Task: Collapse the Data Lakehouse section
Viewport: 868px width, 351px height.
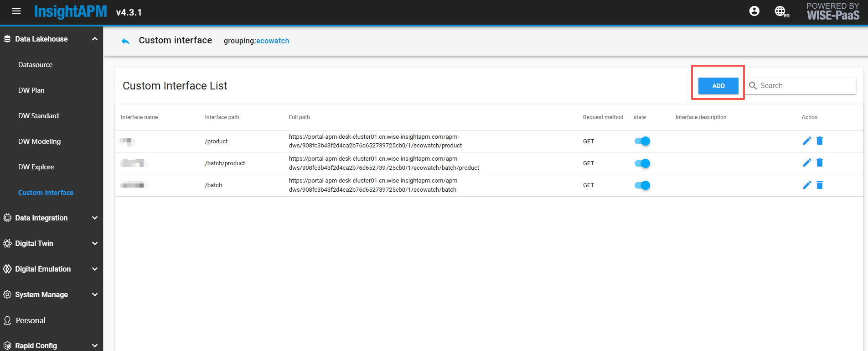Action: tap(94, 39)
